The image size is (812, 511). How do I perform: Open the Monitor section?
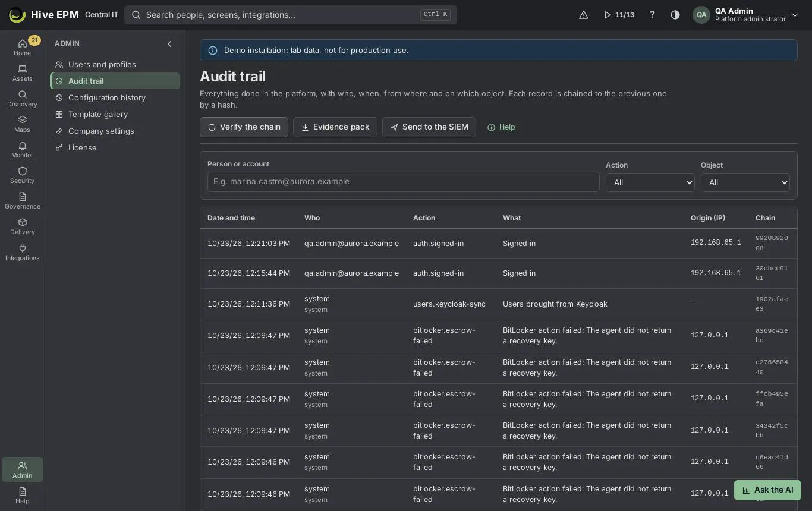point(22,150)
